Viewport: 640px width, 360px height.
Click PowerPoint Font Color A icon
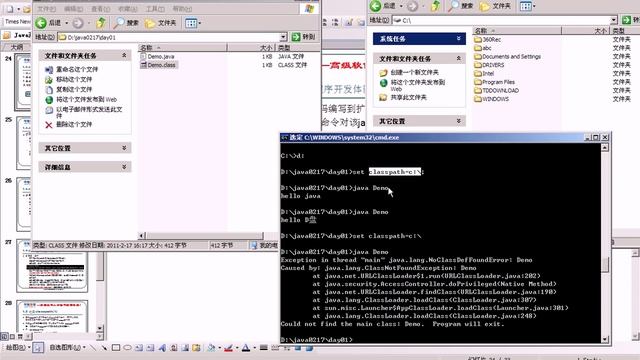click(x=246, y=348)
